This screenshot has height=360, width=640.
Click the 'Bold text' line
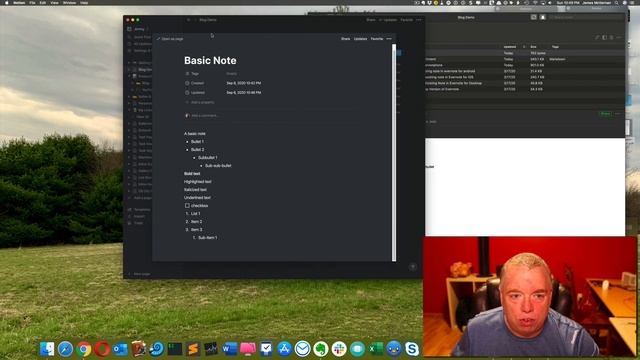[192, 173]
